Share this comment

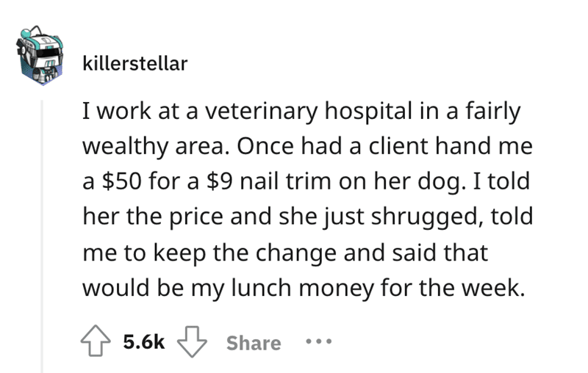coord(254,343)
